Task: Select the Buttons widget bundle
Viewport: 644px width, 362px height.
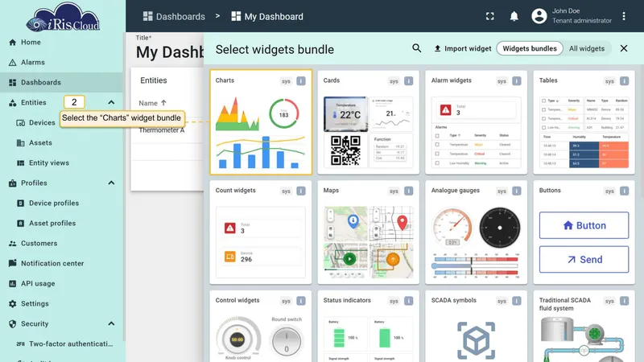Action: click(584, 232)
